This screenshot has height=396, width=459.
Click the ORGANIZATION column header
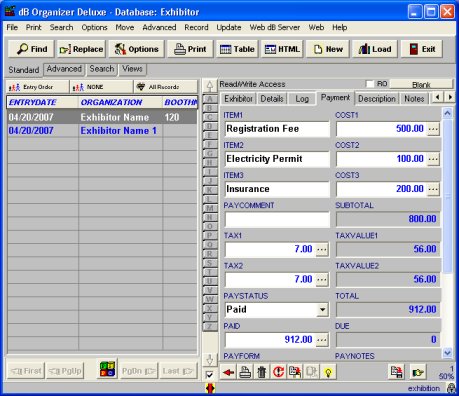coord(120,102)
